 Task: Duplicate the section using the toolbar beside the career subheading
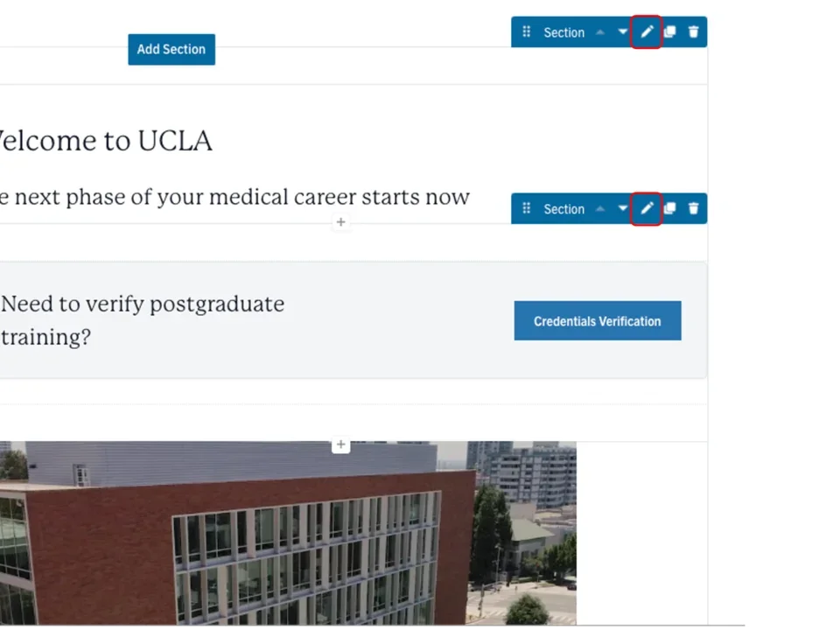coord(669,209)
